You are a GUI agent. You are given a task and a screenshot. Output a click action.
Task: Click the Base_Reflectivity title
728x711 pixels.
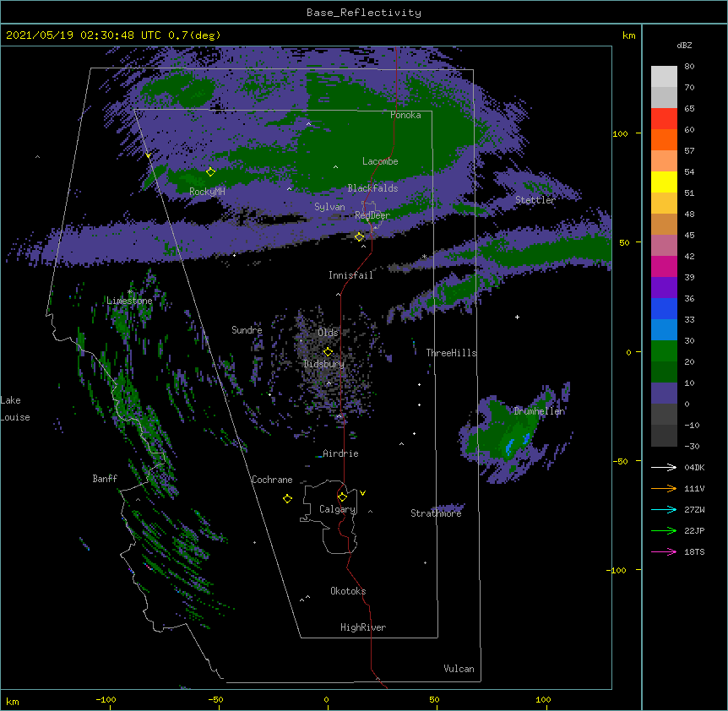tap(364, 13)
